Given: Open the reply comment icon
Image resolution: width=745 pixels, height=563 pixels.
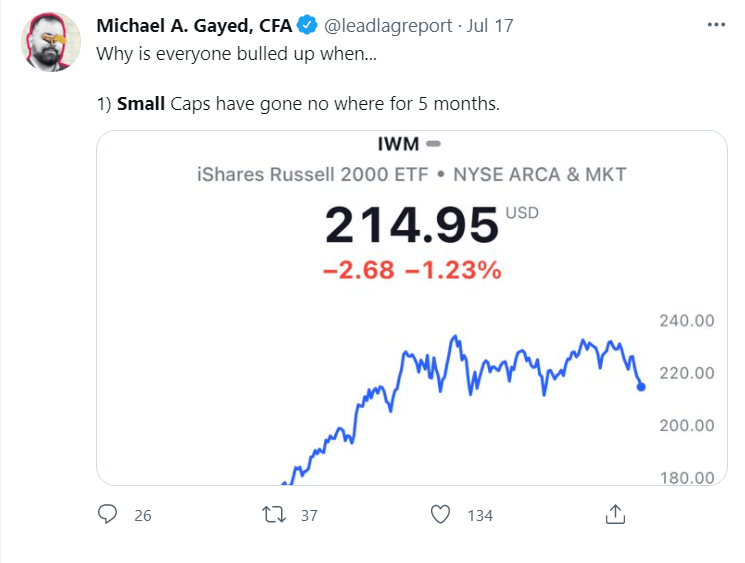Looking at the screenshot, I should 107,514.
